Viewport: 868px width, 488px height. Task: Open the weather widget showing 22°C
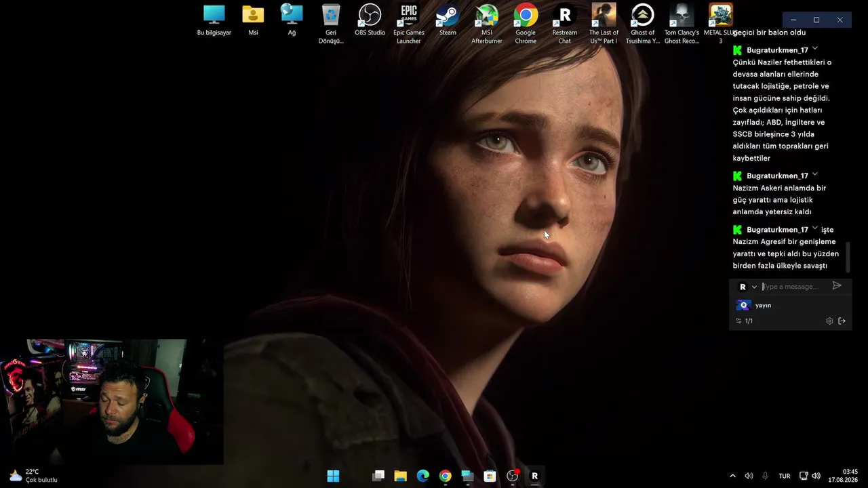(33, 476)
